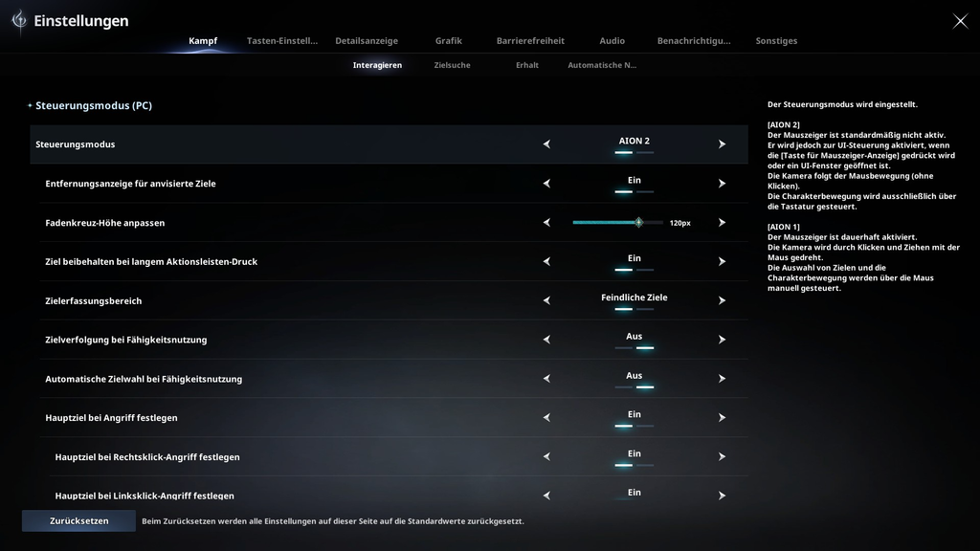Image resolution: width=980 pixels, height=551 pixels.
Task: Toggle Zielverfolgung bei Fähigkeitsnutzung value
Action: [x=634, y=340]
